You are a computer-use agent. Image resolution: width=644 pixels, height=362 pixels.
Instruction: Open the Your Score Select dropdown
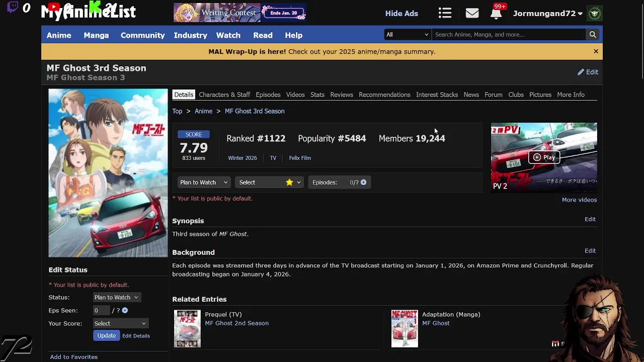(x=120, y=323)
